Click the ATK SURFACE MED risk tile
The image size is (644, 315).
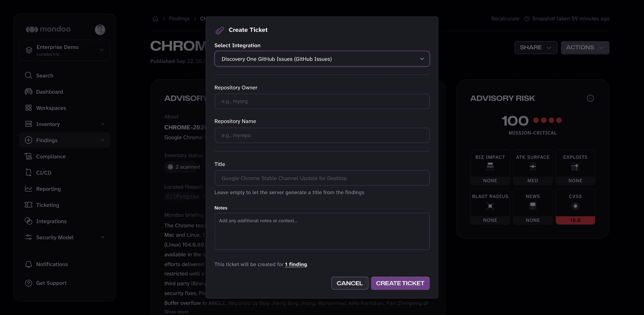[x=533, y=167]
